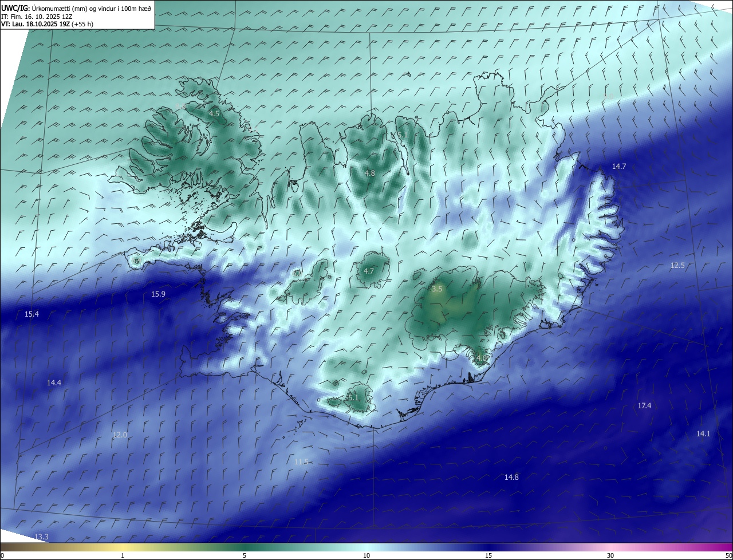This screenshot has width=733, height=560.
Task: Click the 17.4 value label on the map
Action: pos(644,405)
